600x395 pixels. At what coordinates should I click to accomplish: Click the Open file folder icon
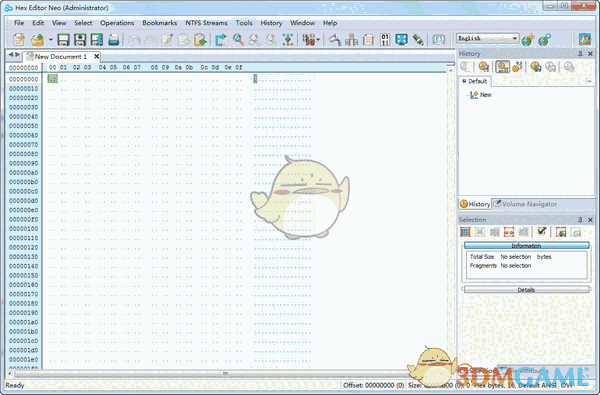click(x=38, y=39)
